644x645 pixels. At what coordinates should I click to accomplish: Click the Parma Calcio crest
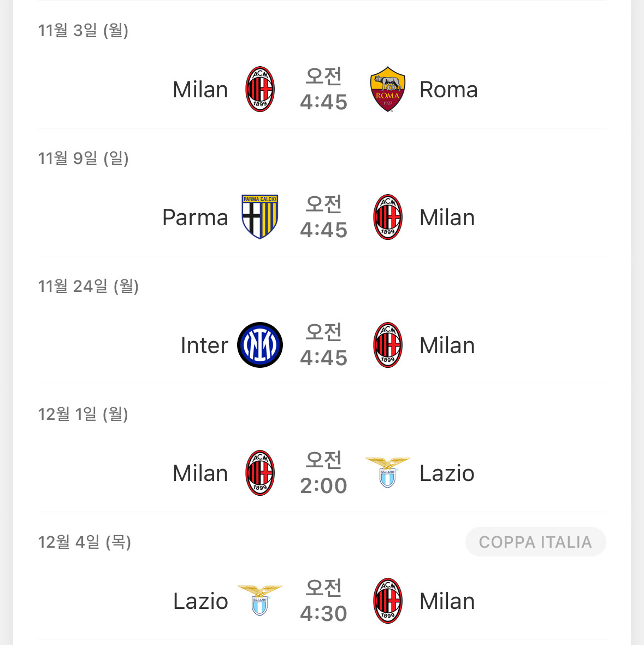click(x=260, y=217)
